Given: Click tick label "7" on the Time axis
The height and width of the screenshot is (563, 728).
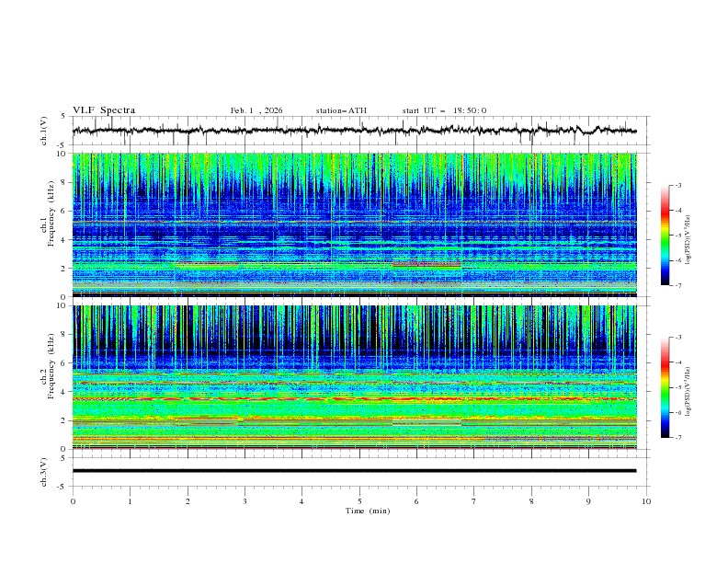Looking at the screenshot, I should (x=474, y=501).
